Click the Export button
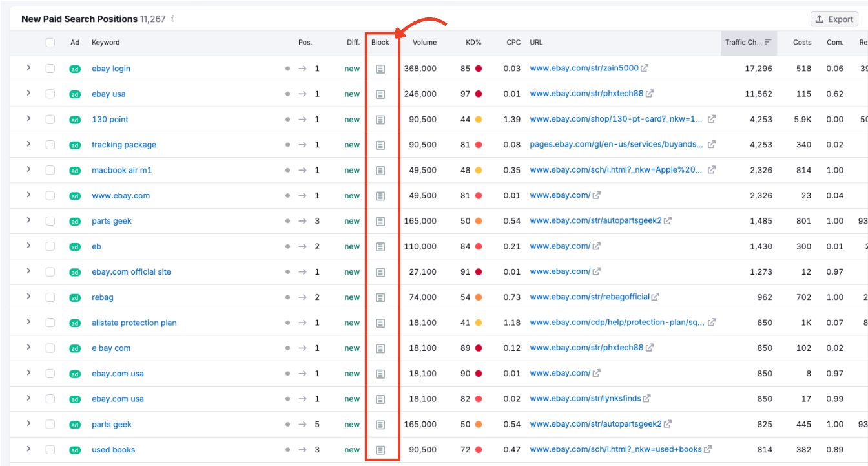The height and width of the screenshot is (466, 868). pos(834,19)
